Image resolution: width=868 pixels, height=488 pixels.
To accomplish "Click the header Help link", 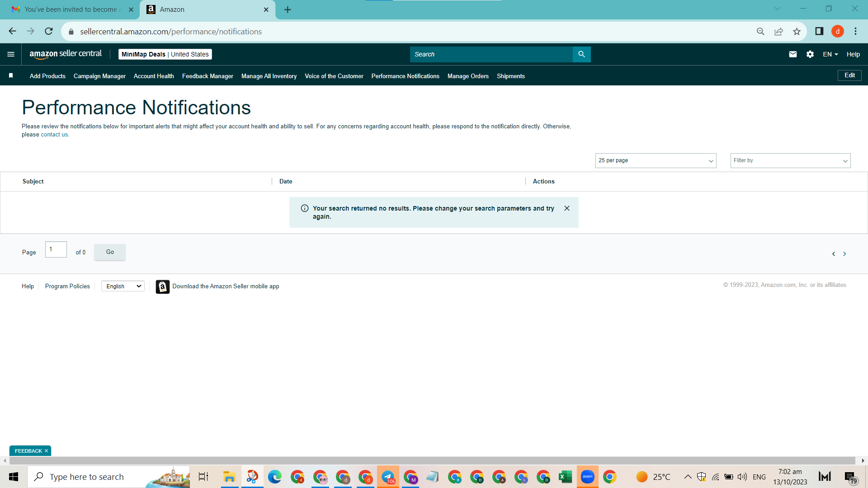I will pyautogui.click(x=853, y=54).
